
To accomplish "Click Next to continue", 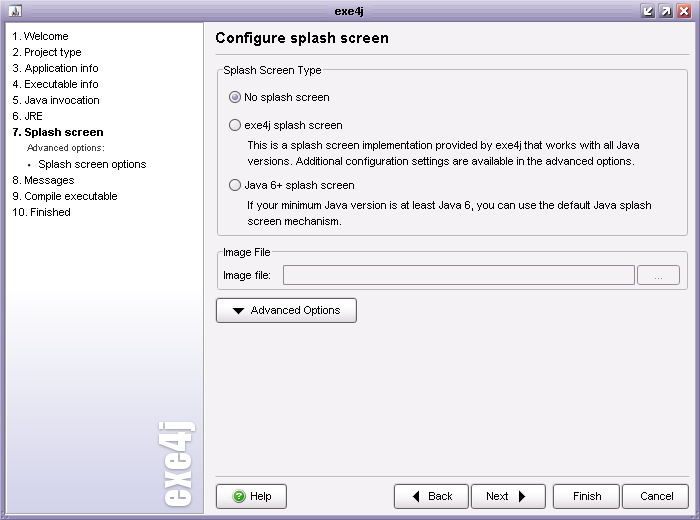I will click(508, 496).
